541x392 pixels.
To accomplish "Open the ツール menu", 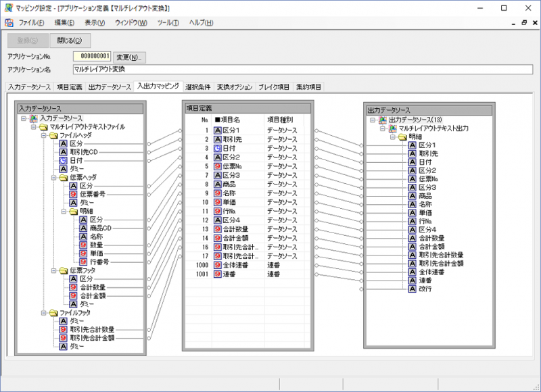I will point(168,23).
